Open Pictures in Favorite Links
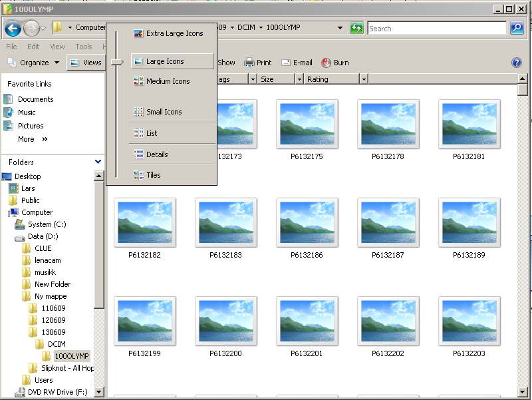This screenshot has width=532, height=400. pos(31,126)
